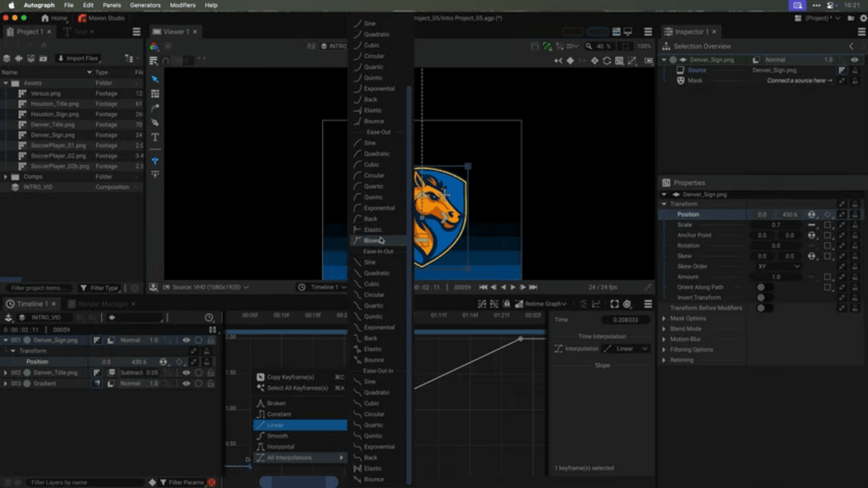Click the Position keyframe diamond in Properties

(x=827, y=215)
